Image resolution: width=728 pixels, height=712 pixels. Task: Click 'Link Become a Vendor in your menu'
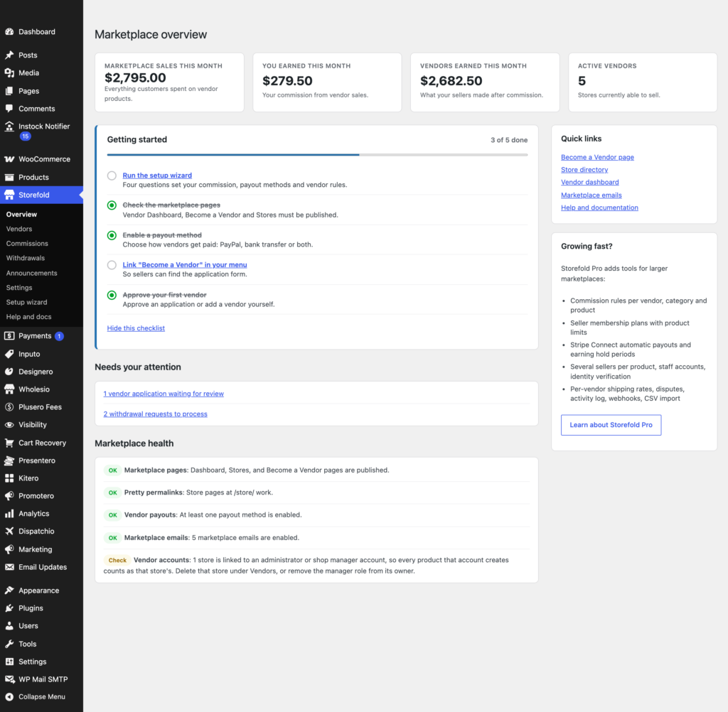coord(185,265)
